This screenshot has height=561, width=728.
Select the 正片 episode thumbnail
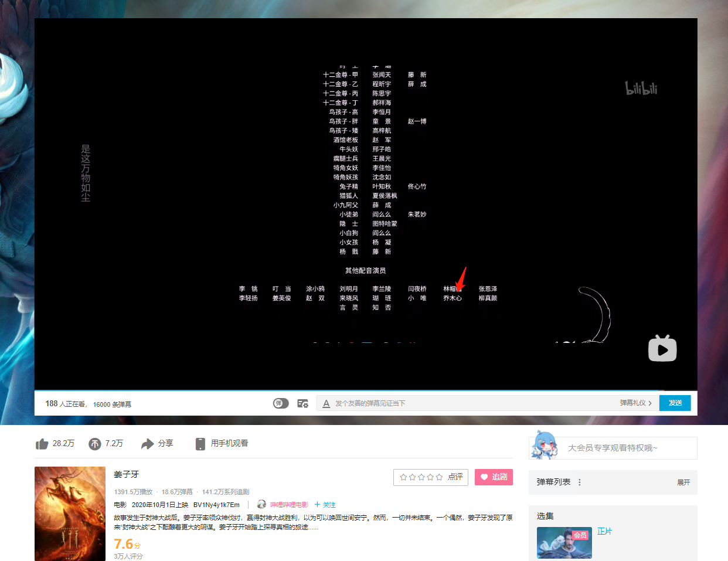564,542
